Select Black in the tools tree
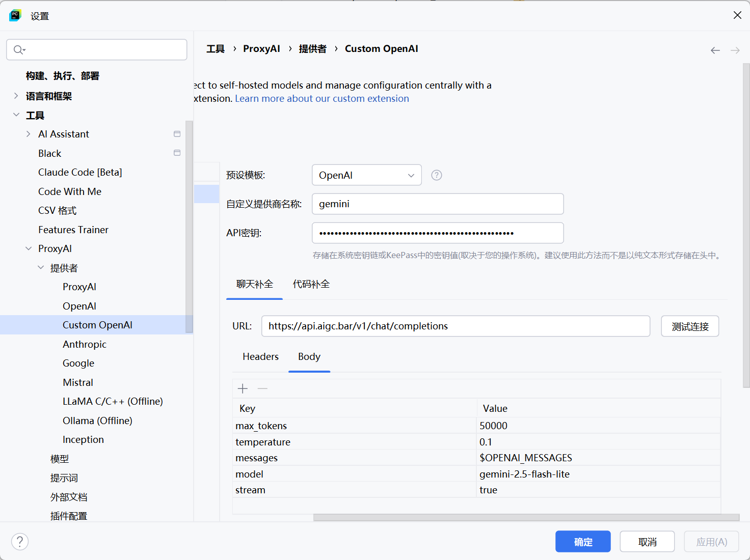 pos(49,153)
